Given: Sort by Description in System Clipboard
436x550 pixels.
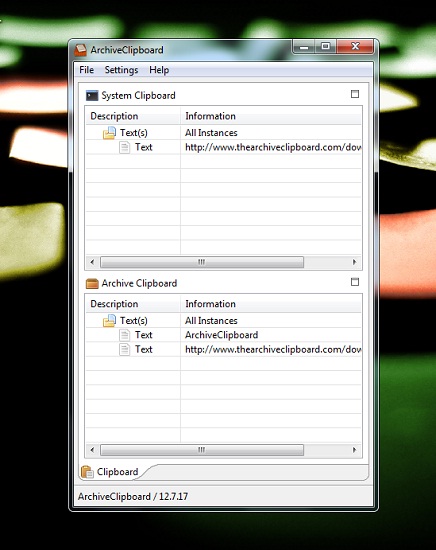Looking at the screenshot, I should [x=133, y=116].
